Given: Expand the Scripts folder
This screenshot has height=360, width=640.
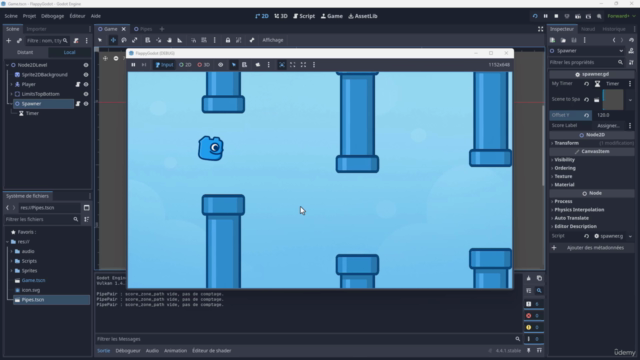Looking at the screenshot, I should pyautogui.click(x=11, y=261).
